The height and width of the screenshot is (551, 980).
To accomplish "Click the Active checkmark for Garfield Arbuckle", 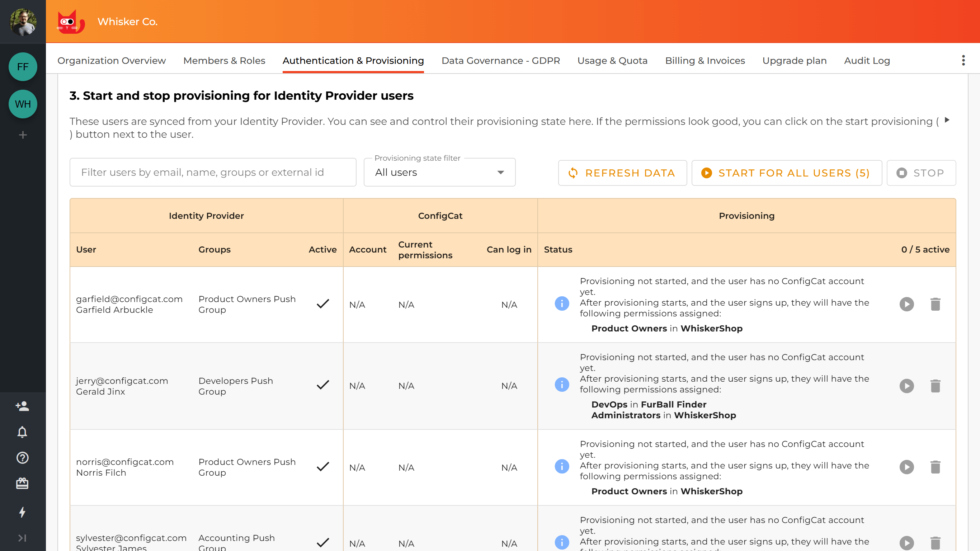I will point(322,304).
